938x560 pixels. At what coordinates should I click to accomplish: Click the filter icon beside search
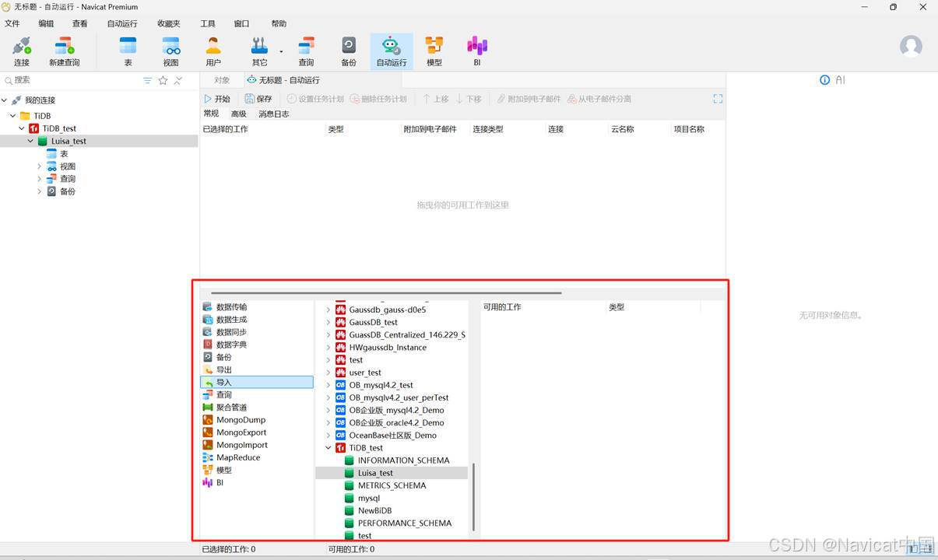148,80
